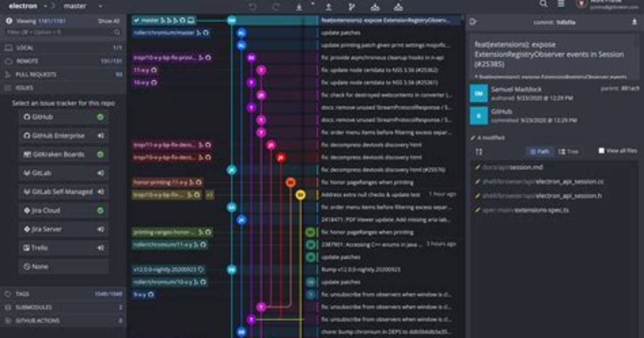
Task: Switch to the Tree file view
Action: click(x=569, y=152)
